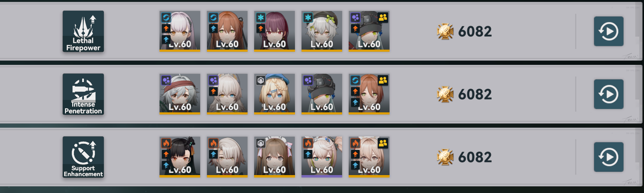Select pink-haired doll with purple bar

point(322,157)
